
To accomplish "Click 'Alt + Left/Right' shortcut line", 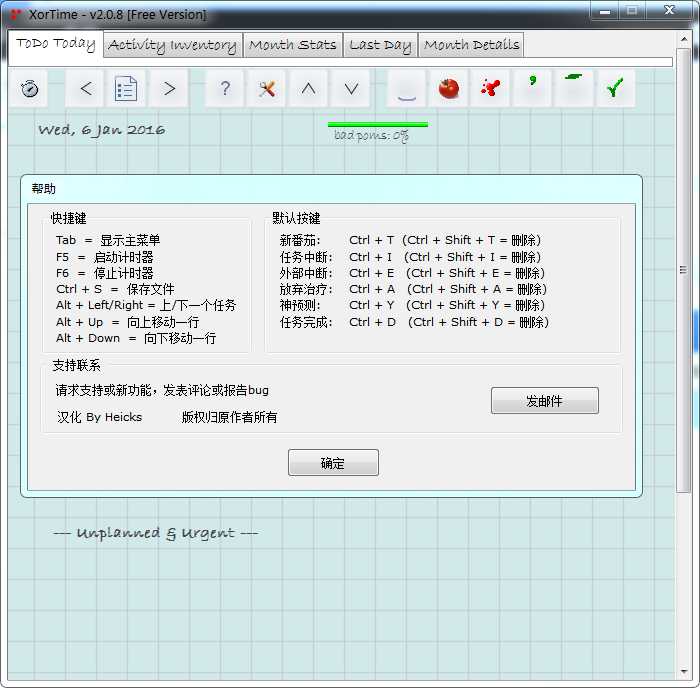I will tap(146, 305).
